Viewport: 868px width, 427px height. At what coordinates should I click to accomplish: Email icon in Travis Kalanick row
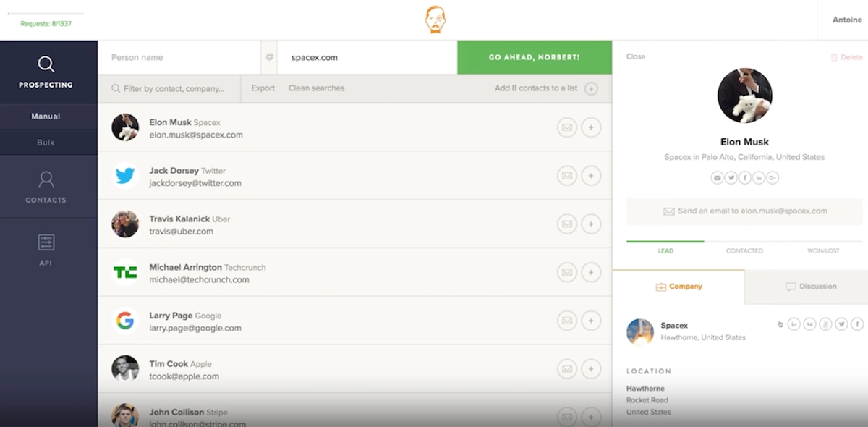pyautogui.click(x=567, y=224)
